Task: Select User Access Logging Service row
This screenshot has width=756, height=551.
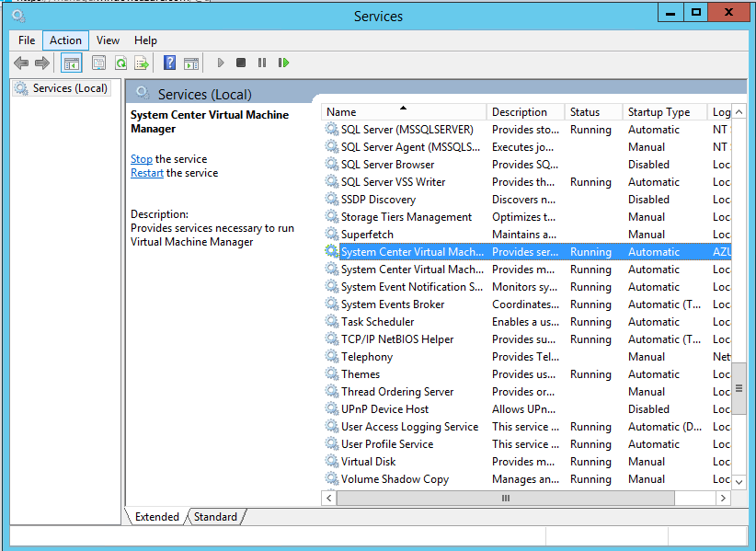Action: (528, 427)
